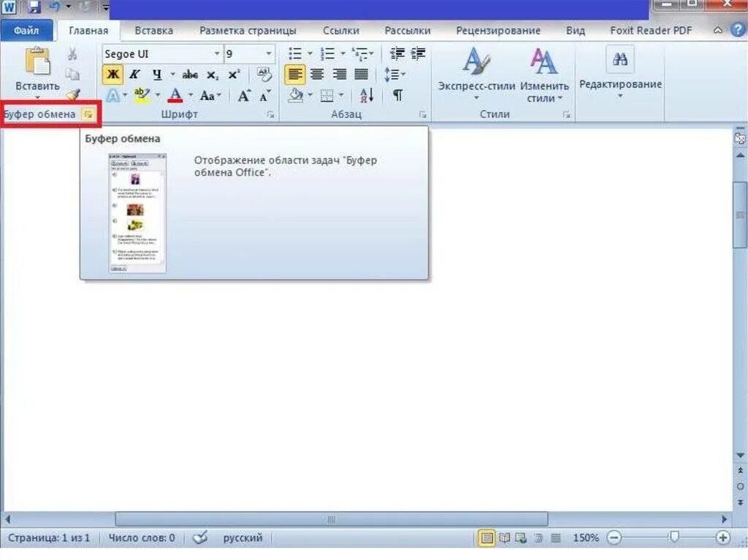
Task: Open the Изменить стили menu
Action: (x=544, y=74)
